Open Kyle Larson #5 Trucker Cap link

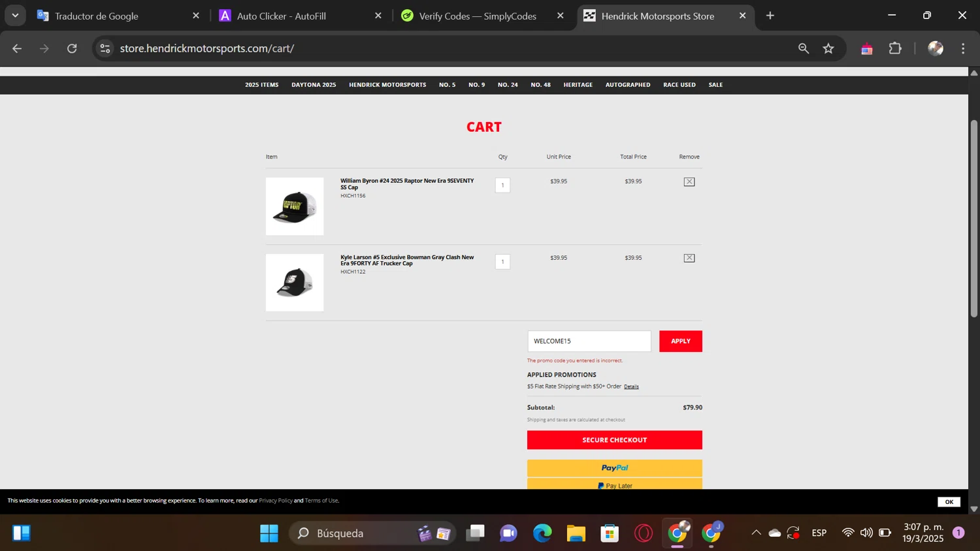pyautogui.click(x=407, y=260)
